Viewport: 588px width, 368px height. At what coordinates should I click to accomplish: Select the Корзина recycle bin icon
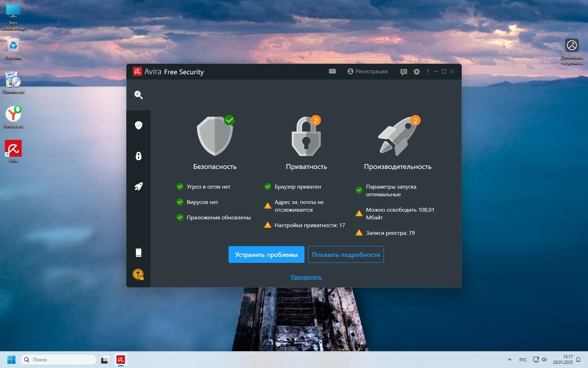pos(13,48)
